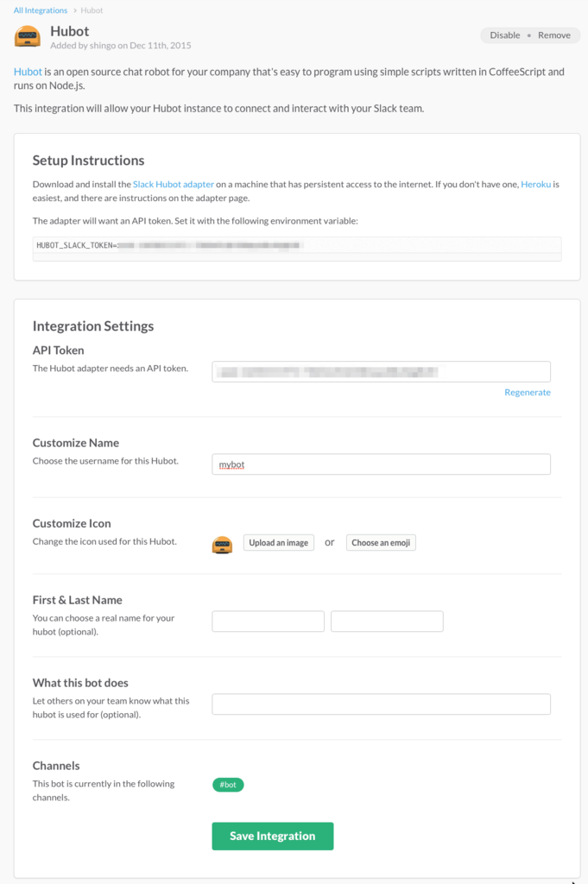Screen dimensions: 588x884
Task: Click the API Token input field
Action: coord(381,371)
